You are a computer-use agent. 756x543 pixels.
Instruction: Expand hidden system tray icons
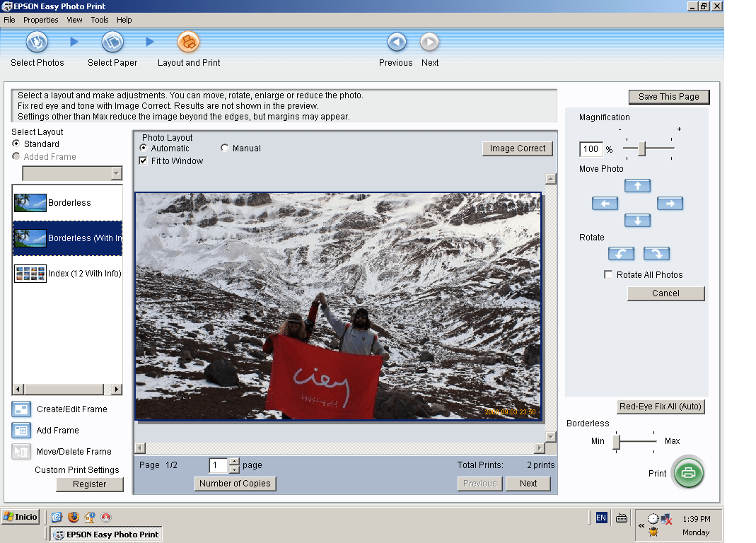[641, 526]
